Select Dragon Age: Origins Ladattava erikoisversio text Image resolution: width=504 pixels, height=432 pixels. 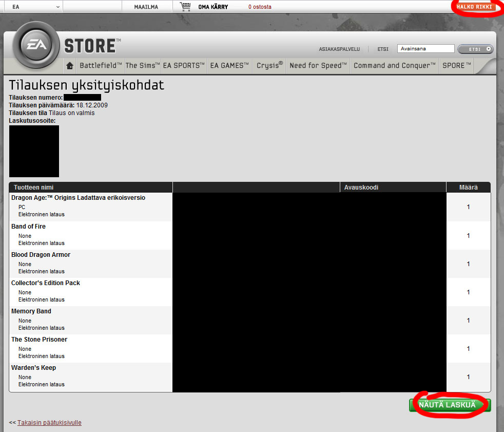pos(78,197)
